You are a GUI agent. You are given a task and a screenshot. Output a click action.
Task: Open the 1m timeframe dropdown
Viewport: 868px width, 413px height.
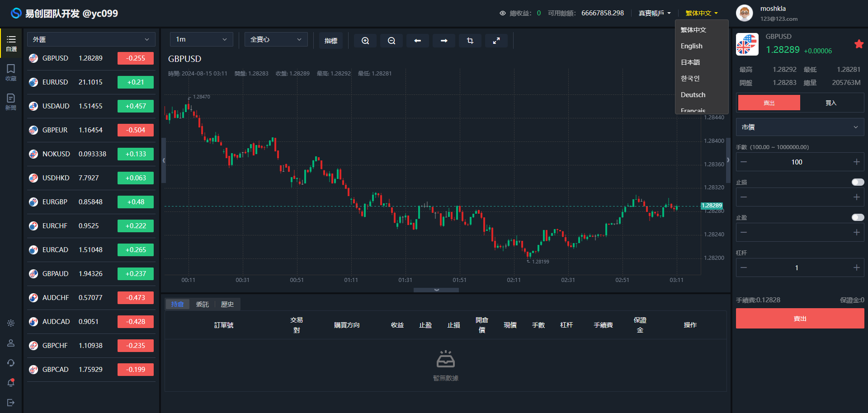pyautogui.click(x=201, y=39)
